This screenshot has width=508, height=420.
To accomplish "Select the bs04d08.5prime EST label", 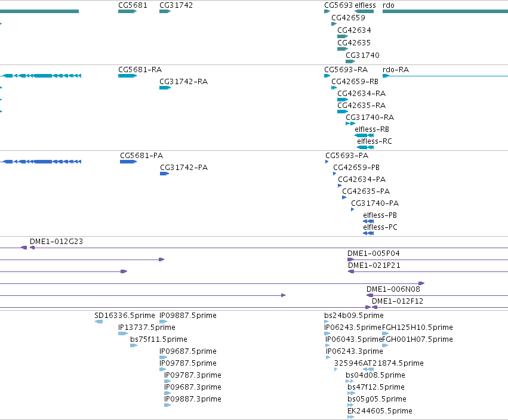I will coord(375,376).
